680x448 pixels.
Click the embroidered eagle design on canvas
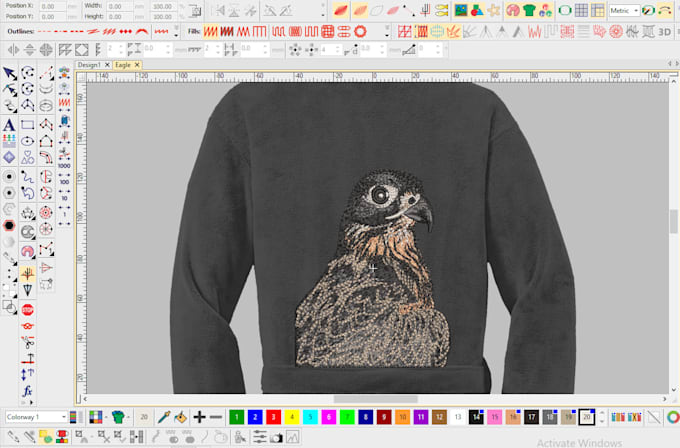(x=372, y=268)
